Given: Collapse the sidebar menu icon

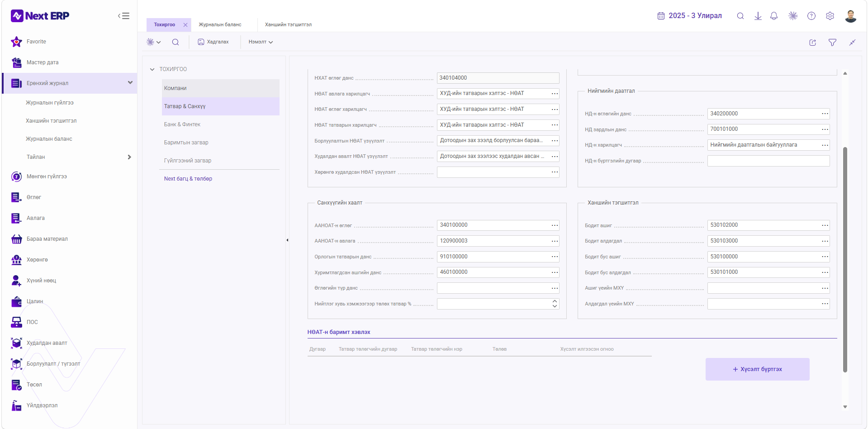Looking at the screenshot, I should click(x=124, y=16).
